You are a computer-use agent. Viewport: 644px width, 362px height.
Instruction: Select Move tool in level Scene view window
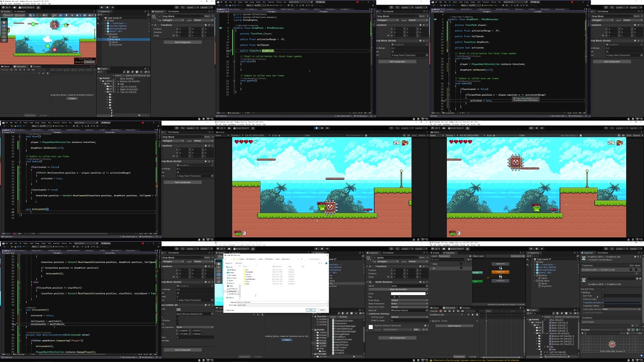tap(4, 26)
